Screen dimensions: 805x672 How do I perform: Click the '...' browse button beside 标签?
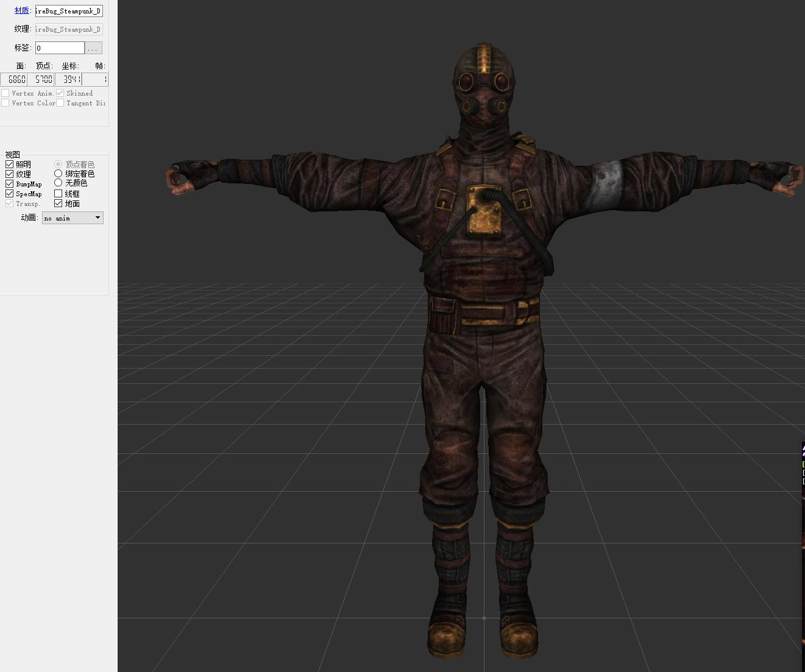93,48
